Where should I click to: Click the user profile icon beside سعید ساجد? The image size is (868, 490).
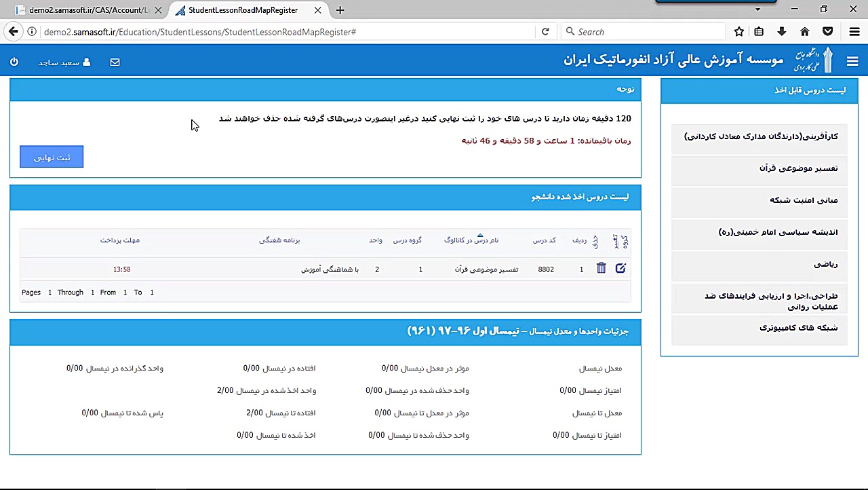[86, 62]
